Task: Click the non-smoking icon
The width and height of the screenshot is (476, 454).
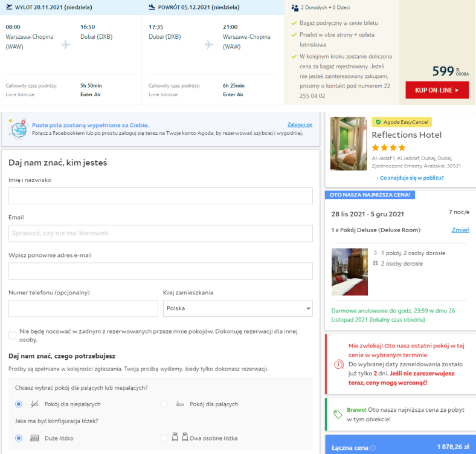Action: (34, 404)
